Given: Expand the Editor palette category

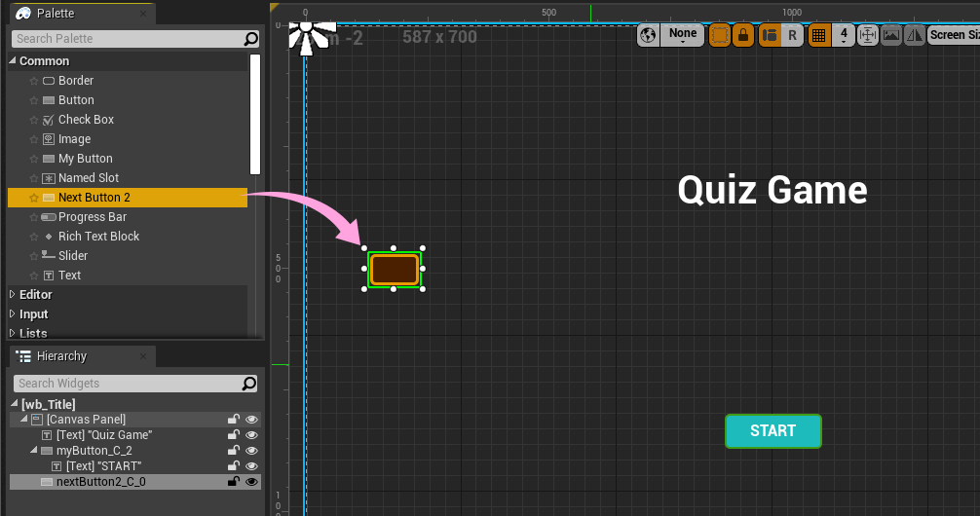Looking at the screenshot, I should [13, 294].
